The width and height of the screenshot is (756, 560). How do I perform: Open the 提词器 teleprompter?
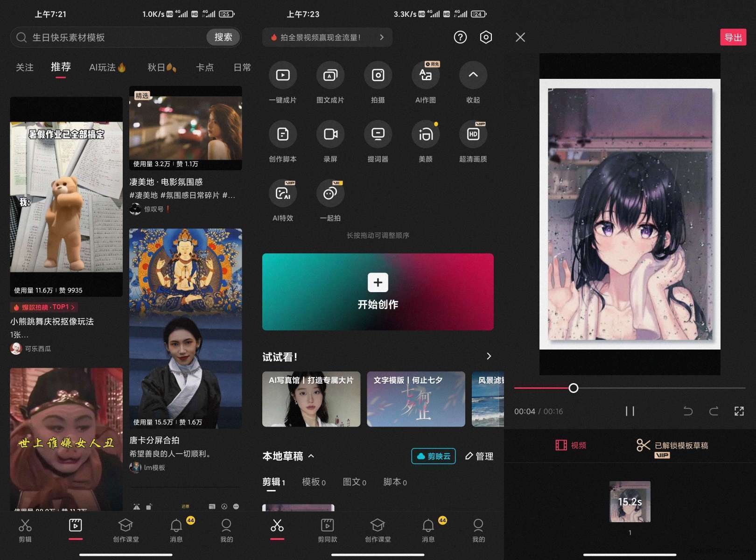click(378, 141)
